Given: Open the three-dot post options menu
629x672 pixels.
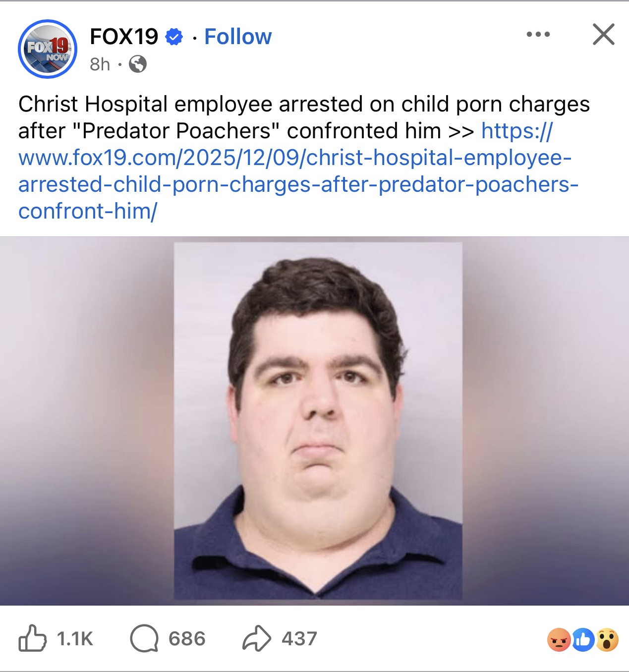Looking at the screenshot, I should pos(538,34).
